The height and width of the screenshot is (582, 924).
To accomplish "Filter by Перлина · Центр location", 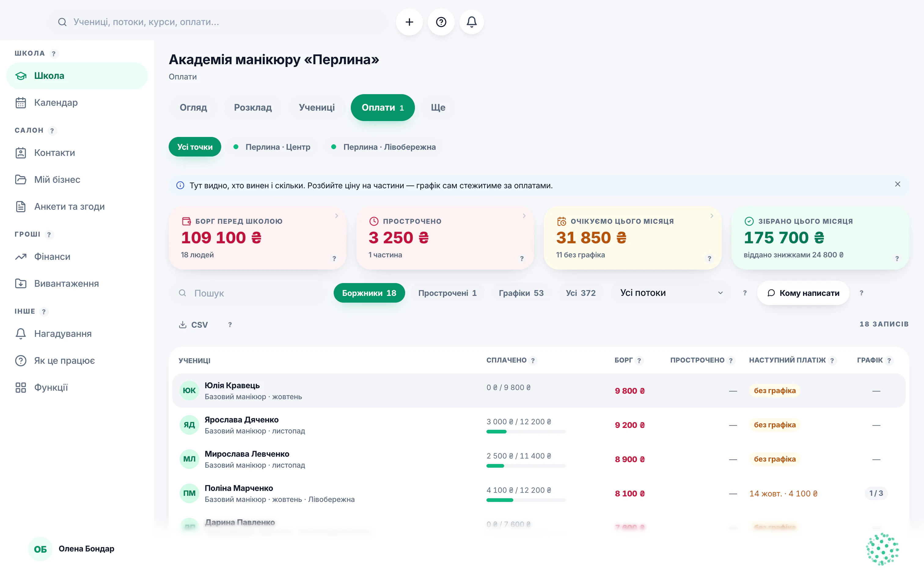I will (272, 147).
